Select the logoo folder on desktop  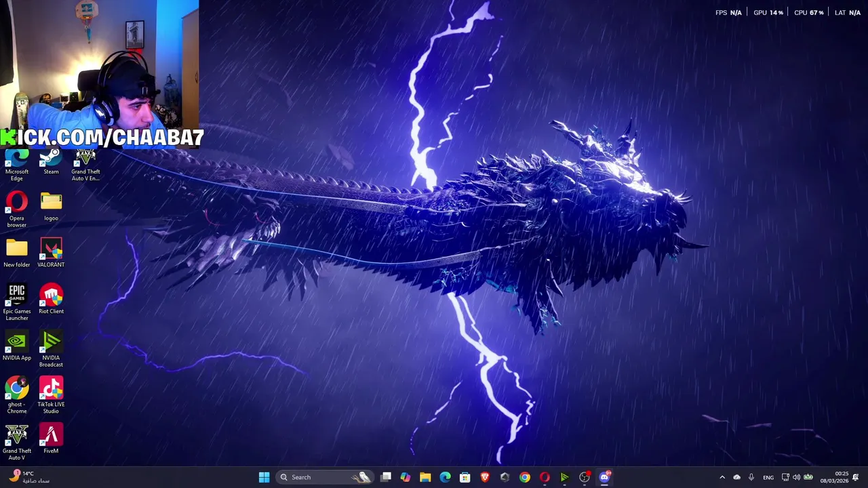tap(51, 207)
